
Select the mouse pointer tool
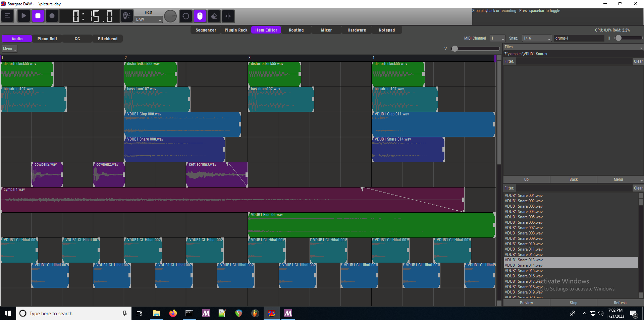(200, 16)
